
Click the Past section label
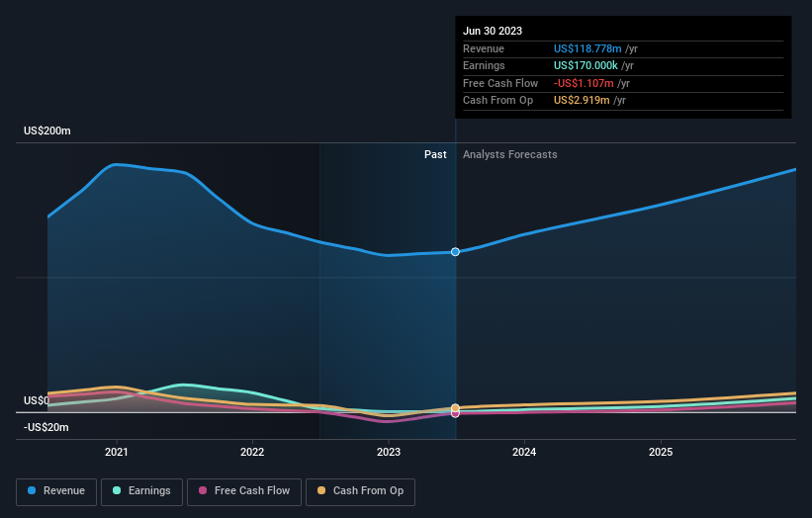[435, 154]
